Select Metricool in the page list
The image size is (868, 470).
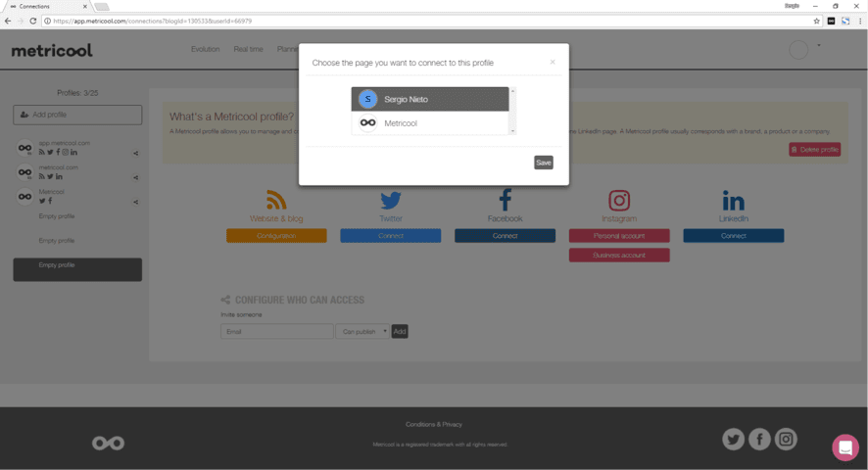pyautogui.click(x=430, y=123)
